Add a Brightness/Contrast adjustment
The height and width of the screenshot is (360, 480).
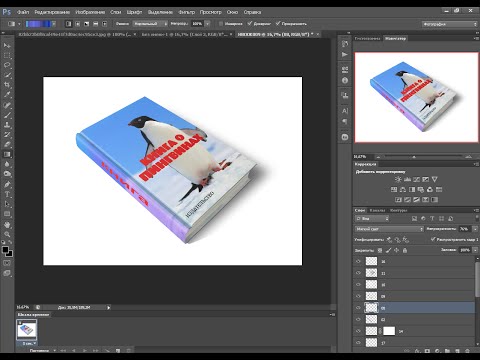[x=398, y=179]
